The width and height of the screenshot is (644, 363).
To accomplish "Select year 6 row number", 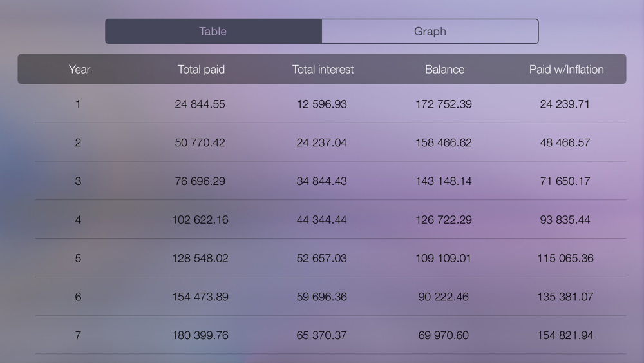I will (x=78, y=297).
